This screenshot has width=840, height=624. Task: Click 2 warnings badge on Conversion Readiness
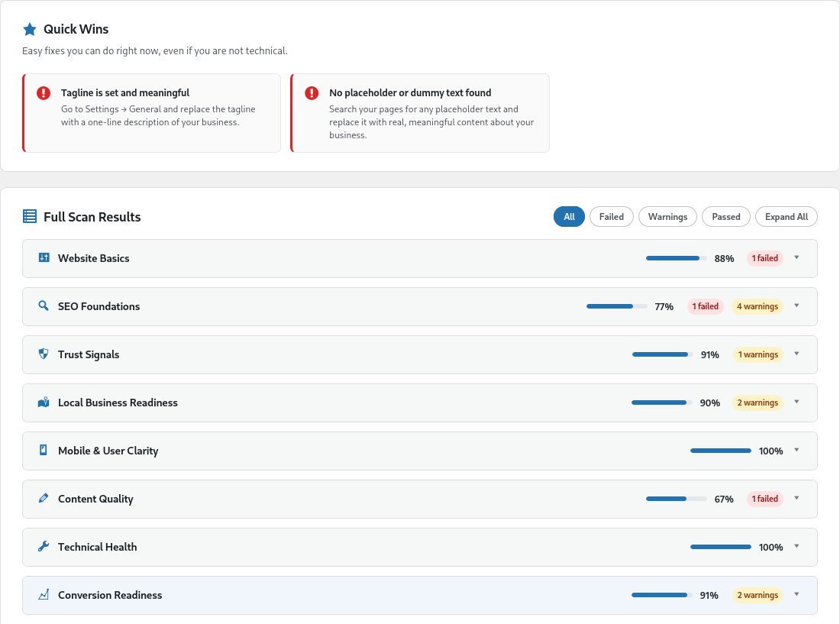pos(758,595)
